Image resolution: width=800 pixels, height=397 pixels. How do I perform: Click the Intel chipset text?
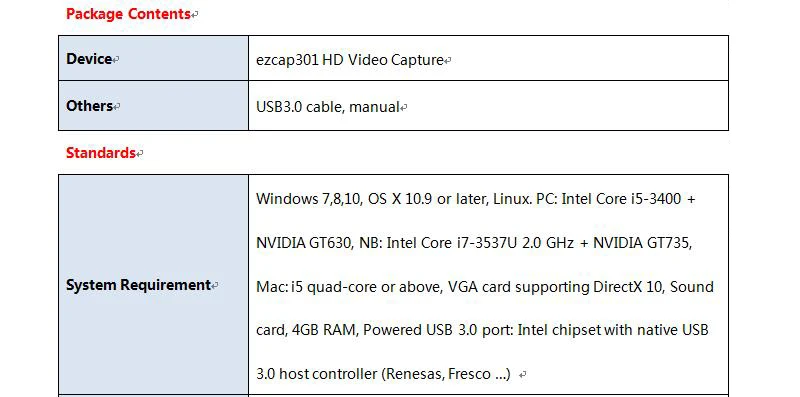click(x=560, y=330)
